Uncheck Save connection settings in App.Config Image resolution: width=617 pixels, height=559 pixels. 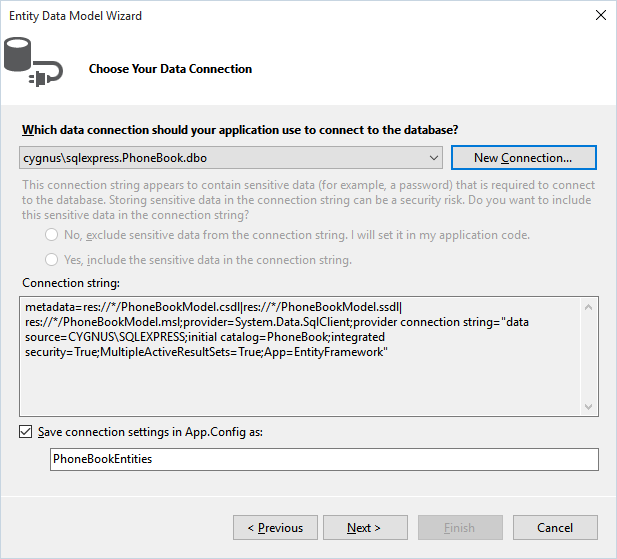pyautogui.click(x=26, y=432)
